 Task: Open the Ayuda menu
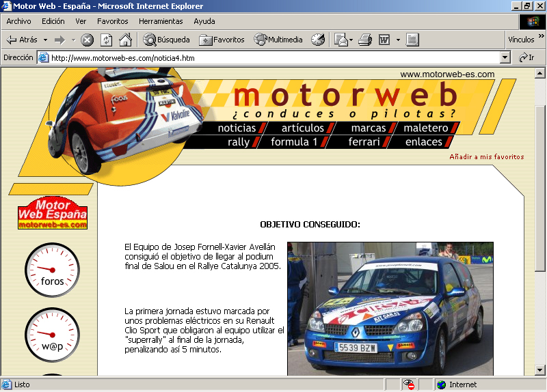[x=204, y=21]
